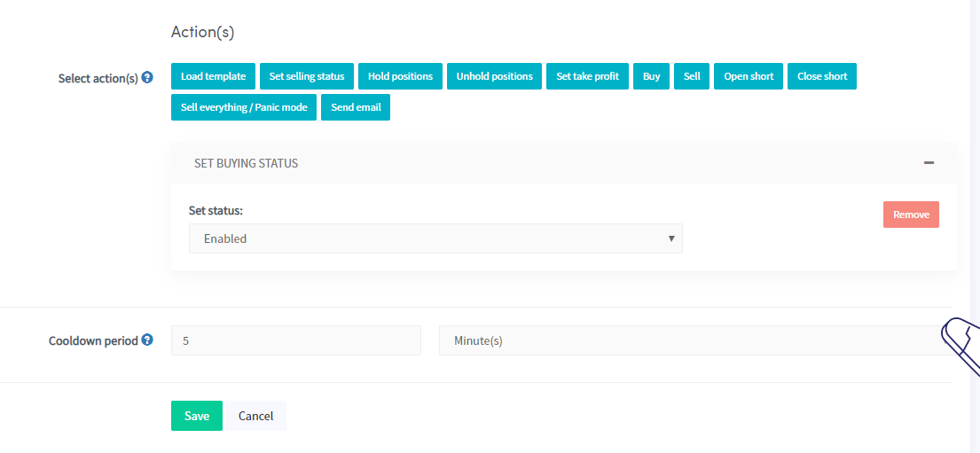Add the Send email action
Viewport: 980px width, 453px height.
point(356,107)
